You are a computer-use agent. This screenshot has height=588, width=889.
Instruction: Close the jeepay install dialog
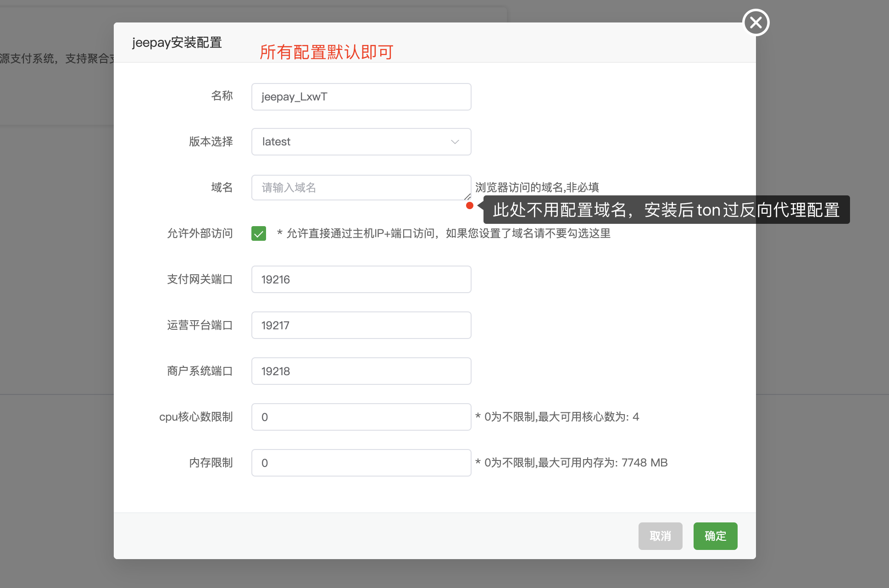point(756,22)
